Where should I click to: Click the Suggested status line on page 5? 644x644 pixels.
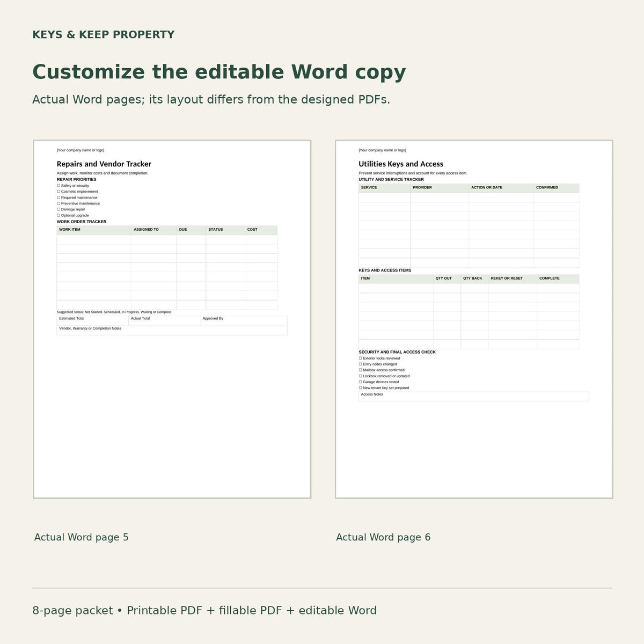tap(114, 312)
